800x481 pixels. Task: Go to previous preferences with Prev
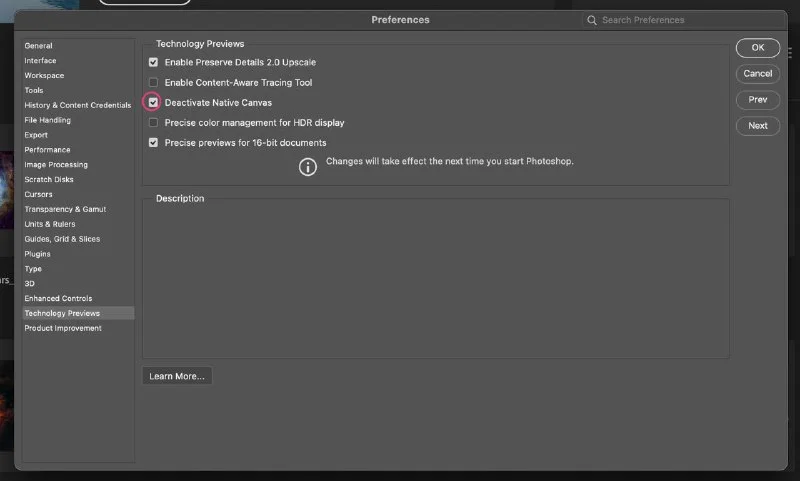[x=757, y=100]
